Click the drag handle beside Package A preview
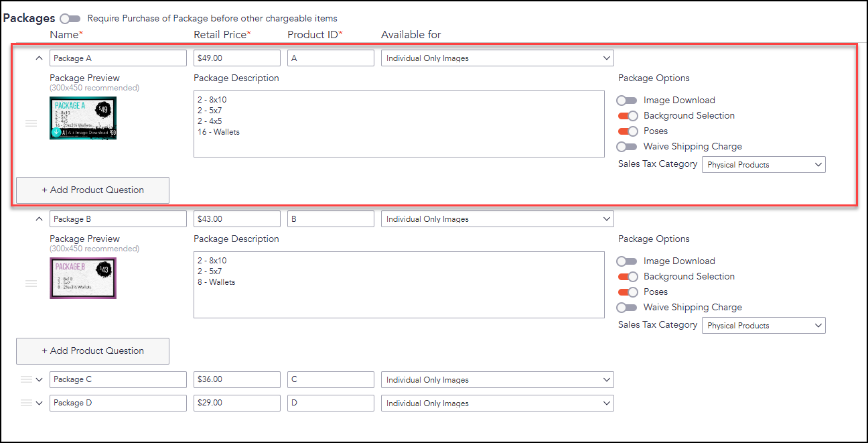This screenshot has width=868, height=443. click(x=31, y=123)
